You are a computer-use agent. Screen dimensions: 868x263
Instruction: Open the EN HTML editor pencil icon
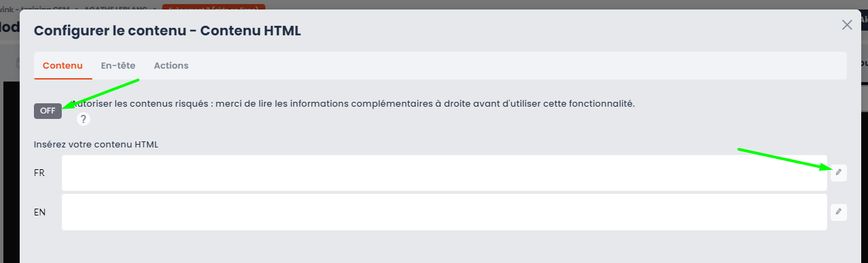[x=839, y=212]
